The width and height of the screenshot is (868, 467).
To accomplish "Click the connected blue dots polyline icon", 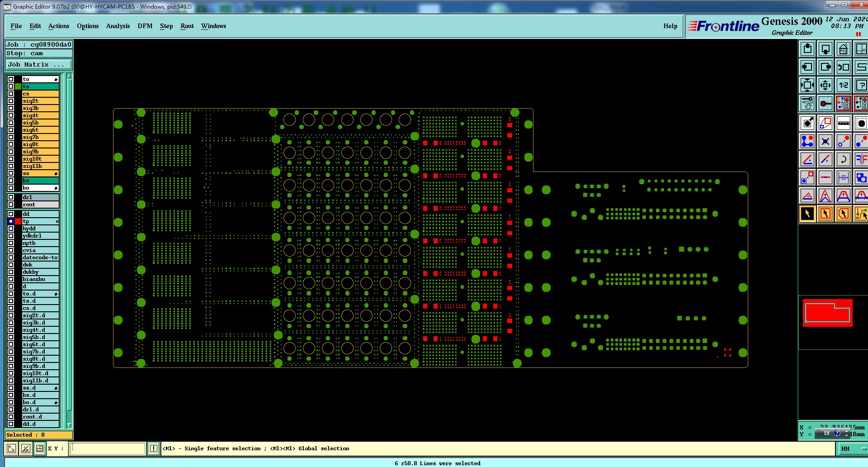I will (807, 141).
